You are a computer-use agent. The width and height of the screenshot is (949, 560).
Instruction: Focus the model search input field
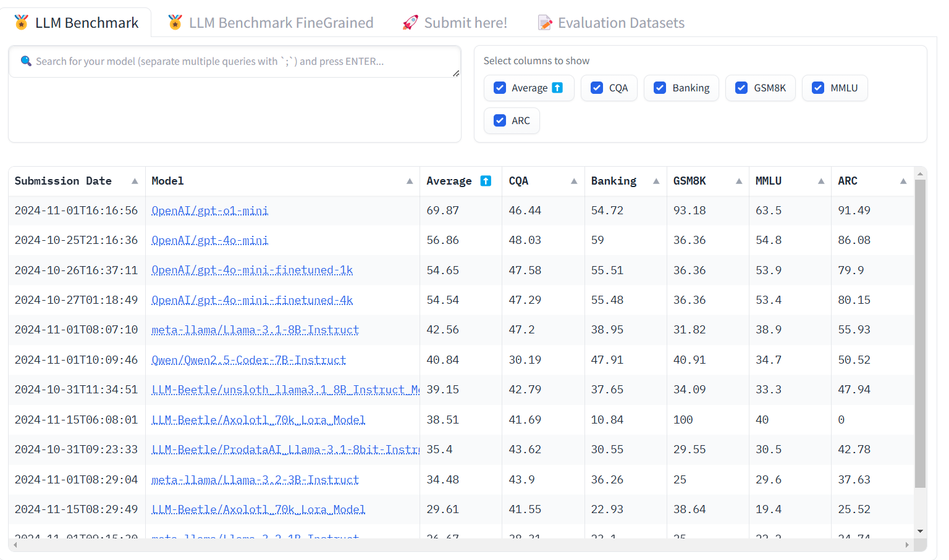click(235, 62)
